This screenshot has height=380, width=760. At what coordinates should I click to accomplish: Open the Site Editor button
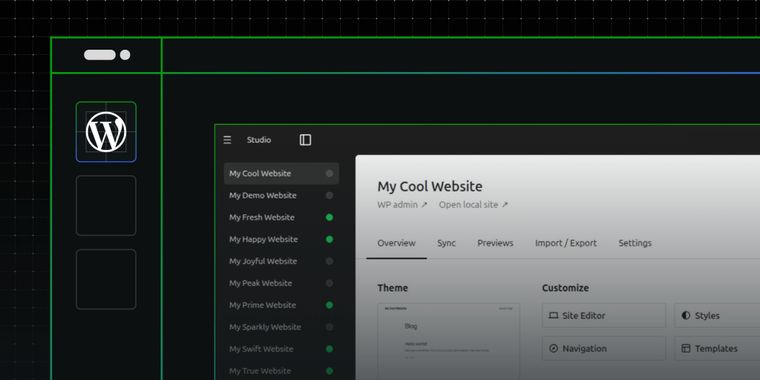pyautogui.click(x=604, y=316)
